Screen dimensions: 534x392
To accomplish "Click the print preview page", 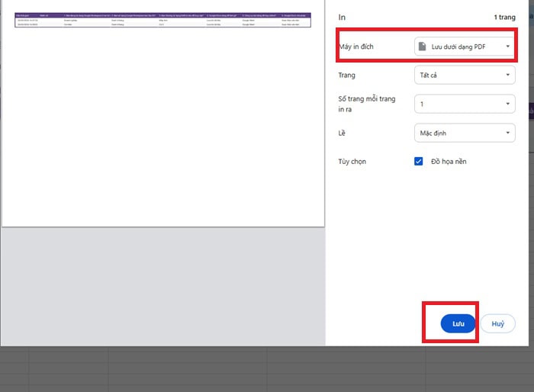I will 162,122.
